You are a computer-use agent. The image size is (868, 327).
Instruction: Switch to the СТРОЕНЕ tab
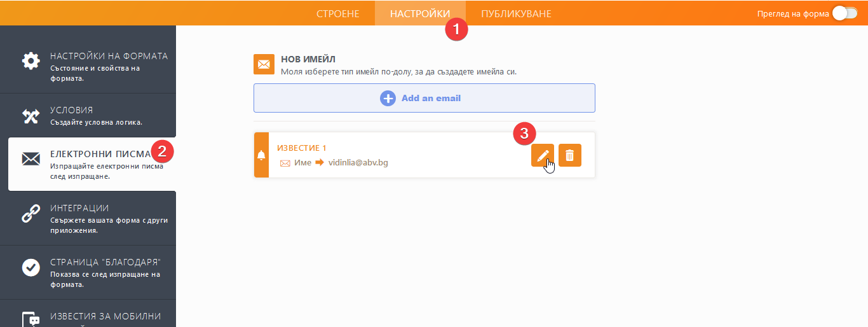(338, 13)
